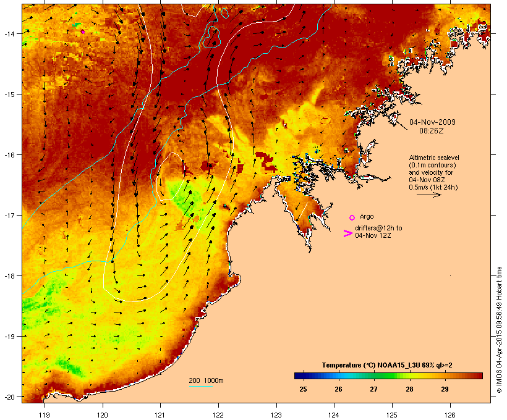Click the latitude axis label -16
The image size is (507, 420).
[9, 155]
